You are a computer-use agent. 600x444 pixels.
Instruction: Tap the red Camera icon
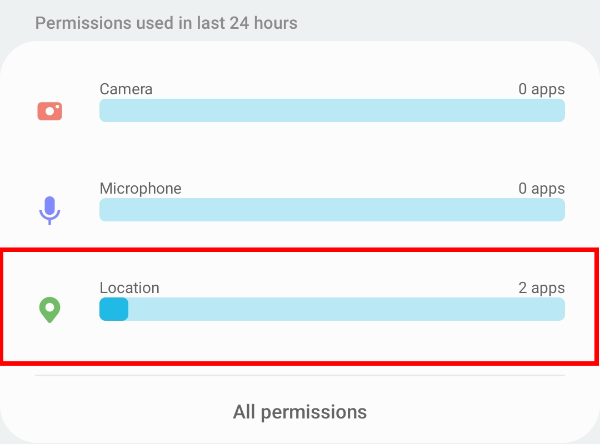50,111
